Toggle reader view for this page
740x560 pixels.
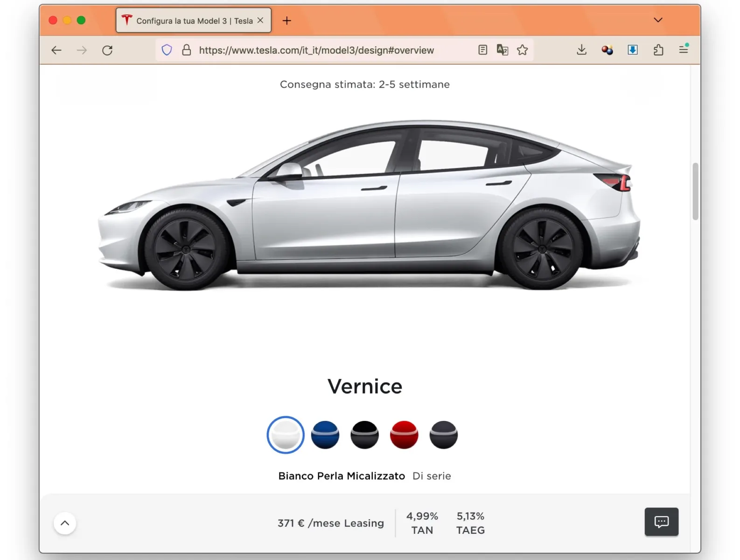click(x=483, y=50)
